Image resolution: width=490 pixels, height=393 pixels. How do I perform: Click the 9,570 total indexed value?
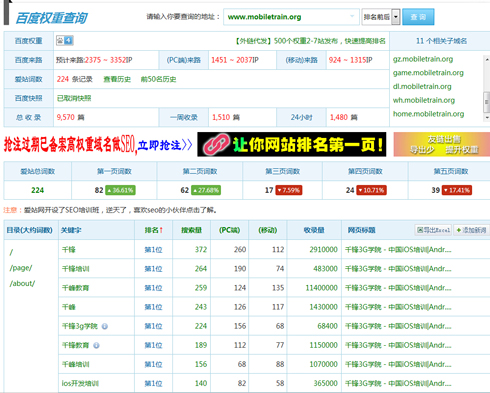[66, 117]
